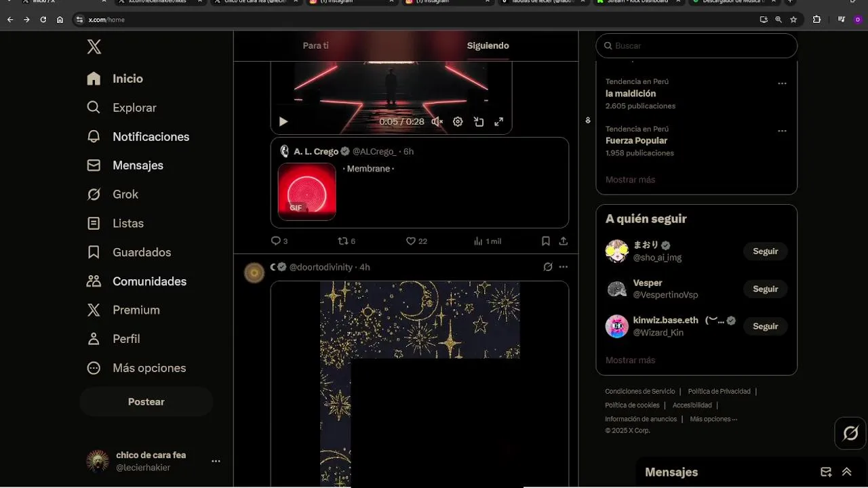The image size is (868, 488).
Task: Open more menu on @doortodivinity post
Action: pyautogui.click(x=563, y=267)
